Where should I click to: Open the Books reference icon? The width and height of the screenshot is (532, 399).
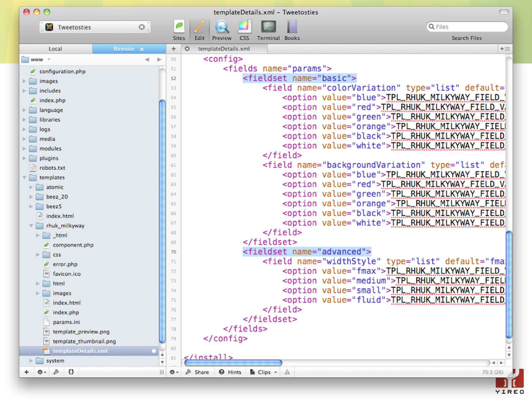292,30
